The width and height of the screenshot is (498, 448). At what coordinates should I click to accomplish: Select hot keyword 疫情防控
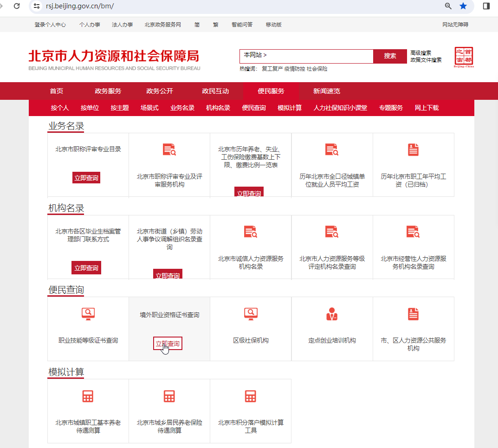294,69
